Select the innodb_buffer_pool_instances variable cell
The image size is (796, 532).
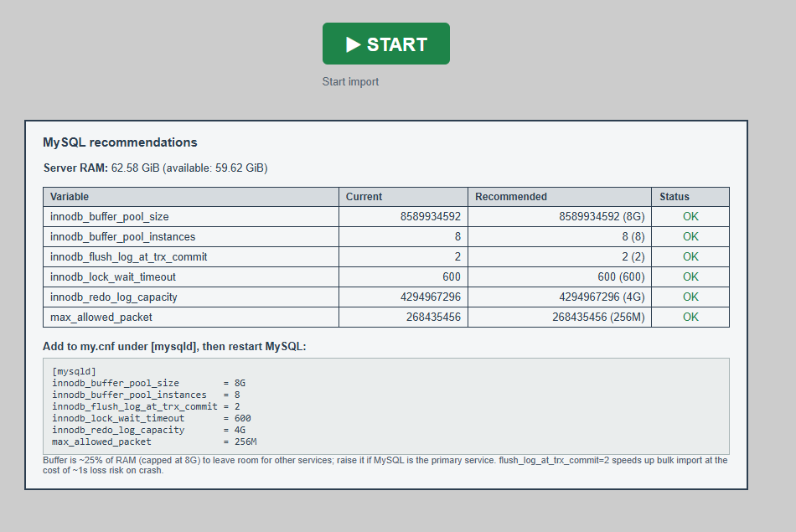point(191,236)
